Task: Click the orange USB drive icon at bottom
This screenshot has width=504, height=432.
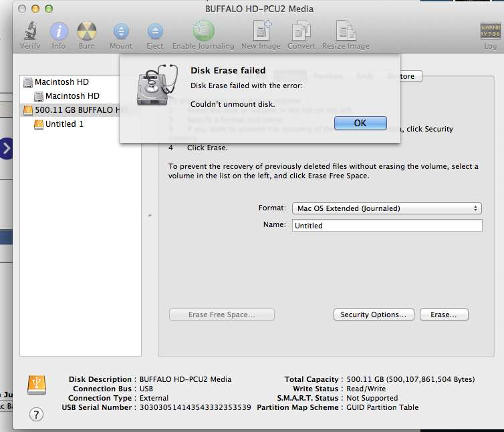Action: pos(37,385)
